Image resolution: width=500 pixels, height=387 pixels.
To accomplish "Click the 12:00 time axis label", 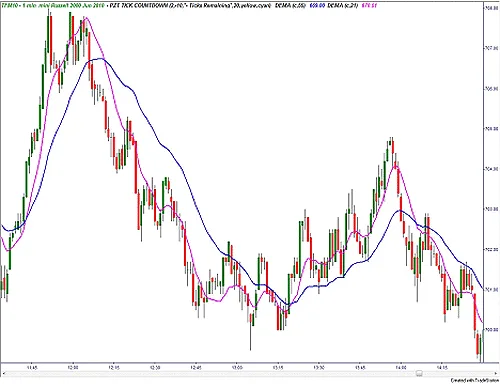I will point(73,367).
